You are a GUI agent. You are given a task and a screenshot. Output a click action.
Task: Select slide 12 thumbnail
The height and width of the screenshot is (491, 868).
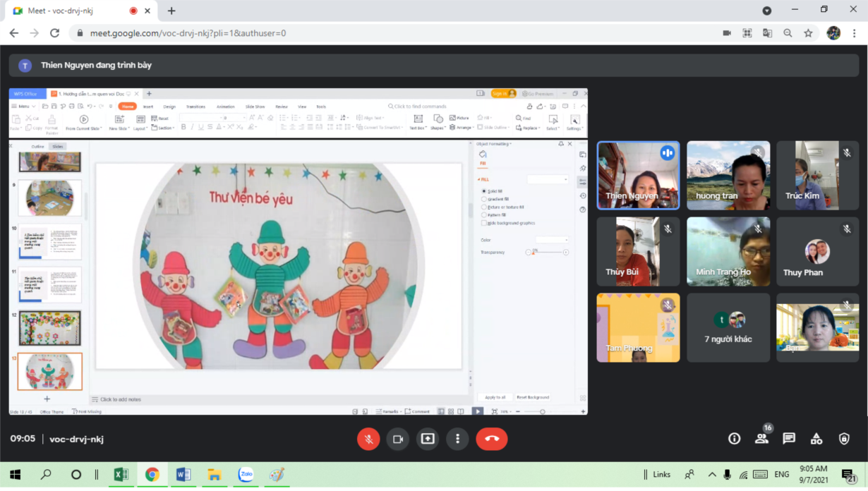coord(50,328)
